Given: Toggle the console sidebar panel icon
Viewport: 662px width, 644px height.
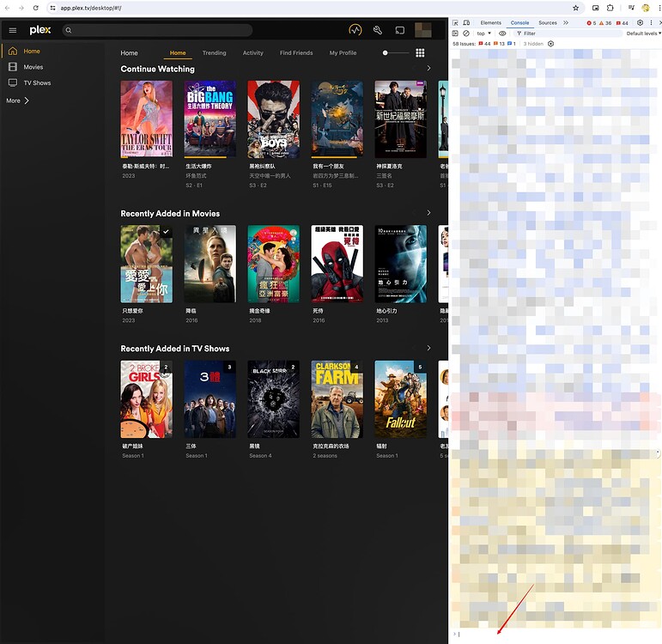Looking at the screenshot, I should click(455, 33).
